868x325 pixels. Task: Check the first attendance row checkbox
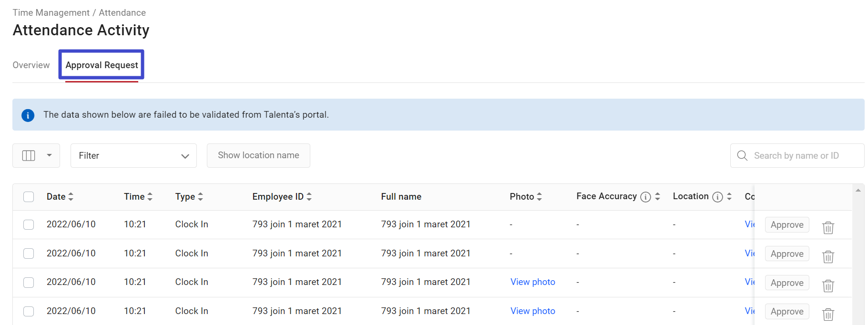(x=29, y=224)
